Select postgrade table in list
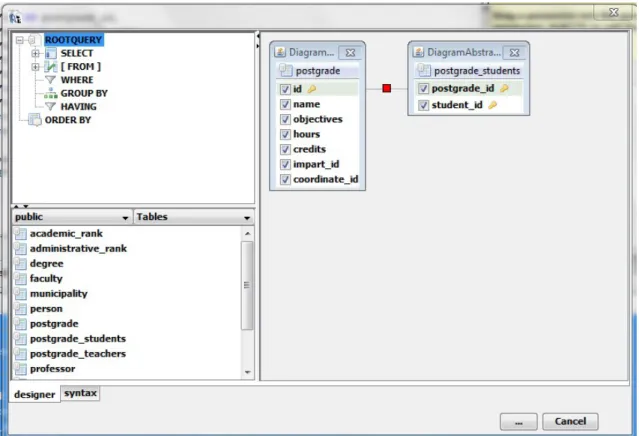This screenshot has width=639, height=436. pos(54,324)
